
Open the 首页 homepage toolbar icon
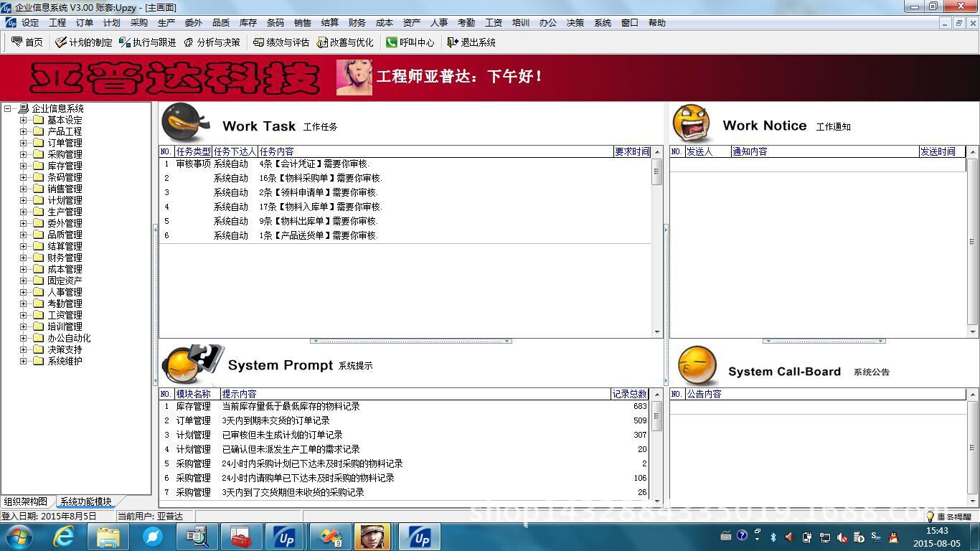tap(27, 42)
